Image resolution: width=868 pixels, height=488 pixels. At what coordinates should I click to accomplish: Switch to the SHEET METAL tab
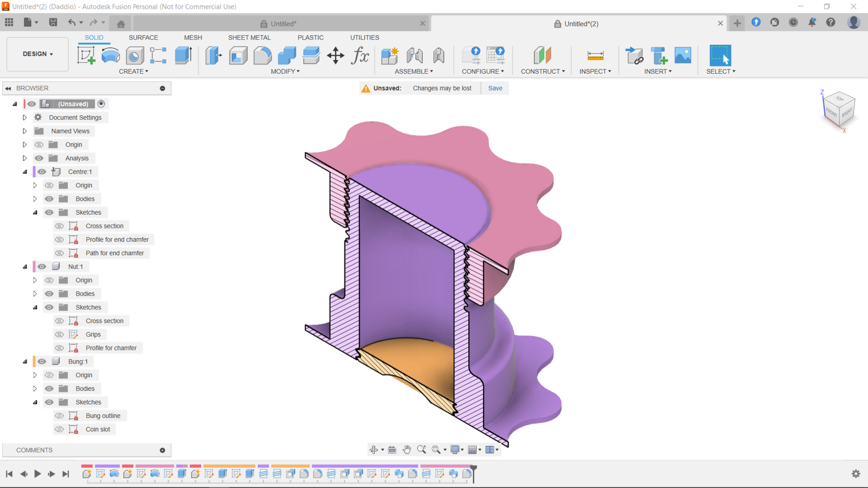[249, 38]
